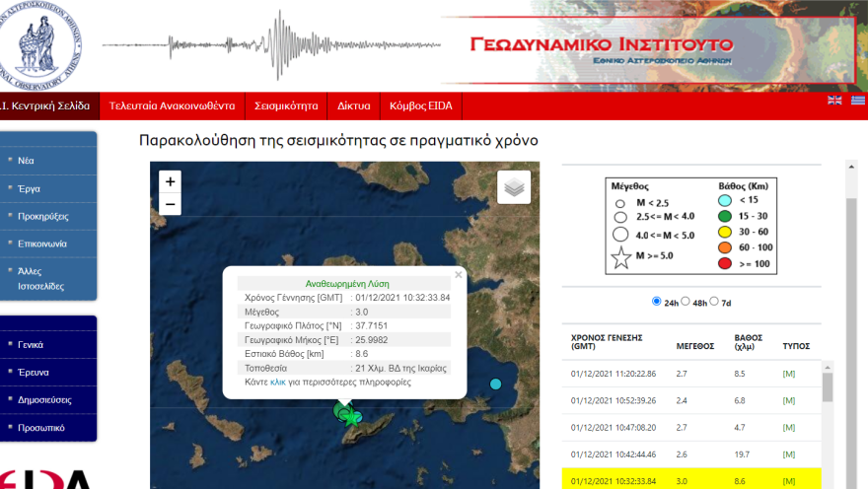Open Άλλες Ιστοσελίδες sidebar link
Viewport: 868px width, 489px height.
coord(40,279)
